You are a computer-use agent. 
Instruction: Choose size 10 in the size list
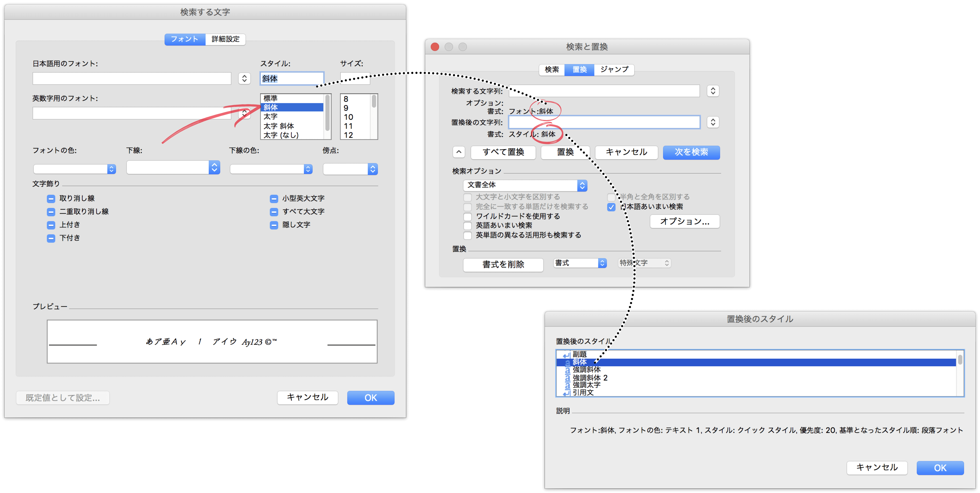point(355,117)
